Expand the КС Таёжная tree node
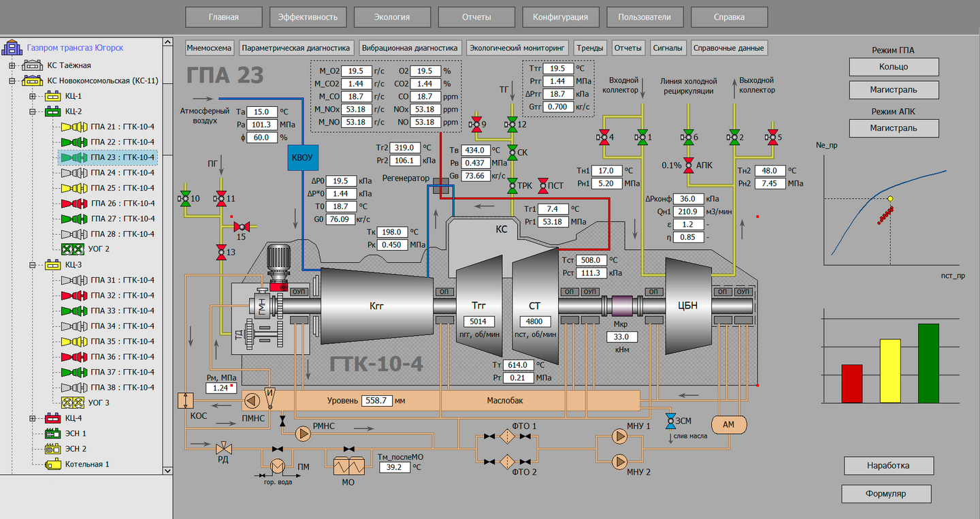Image resolution: width=980 pixels, height=519 pixels. (12, 65)
